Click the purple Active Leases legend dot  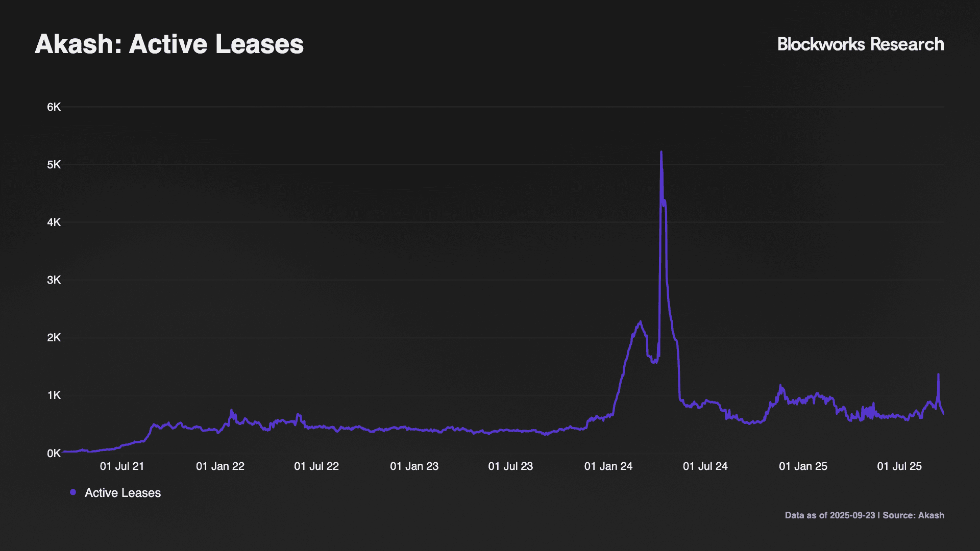coord(73,492)
